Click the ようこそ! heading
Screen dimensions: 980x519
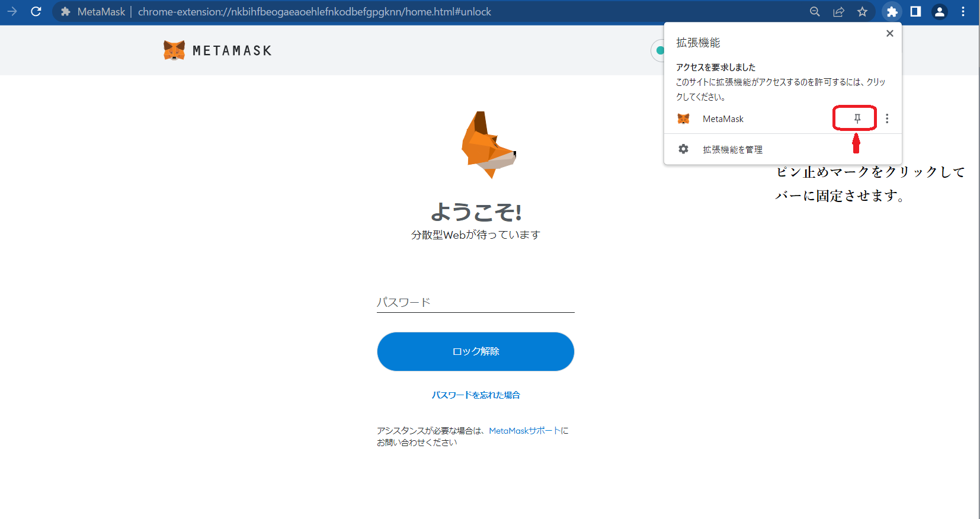[476, 212]
